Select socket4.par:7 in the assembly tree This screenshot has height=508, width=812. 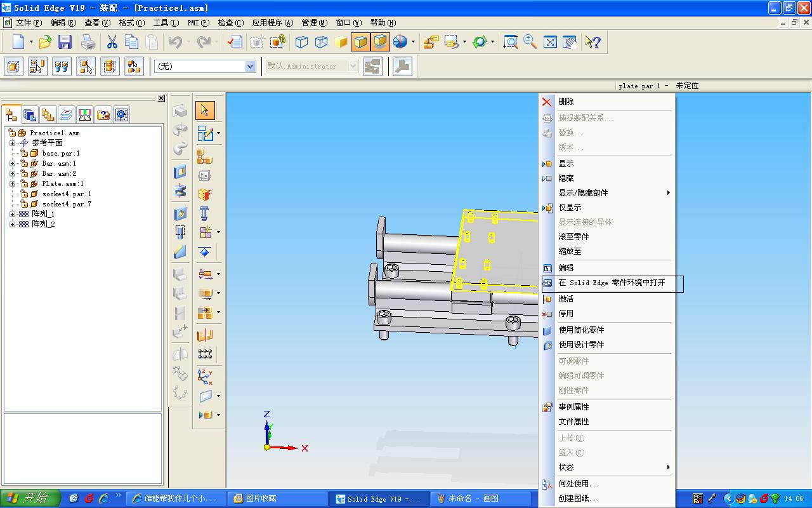click(x=67, y=204)
